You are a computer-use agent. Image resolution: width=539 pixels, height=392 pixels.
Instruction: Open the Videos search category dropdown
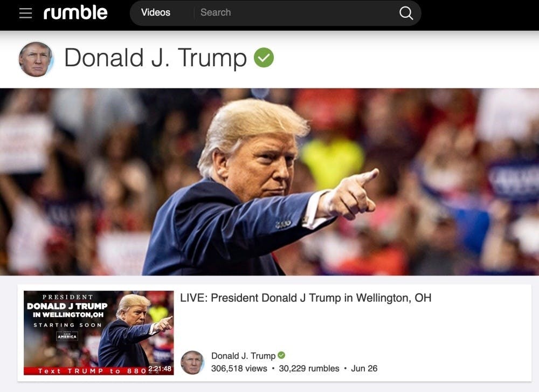(x=156, y=13)
